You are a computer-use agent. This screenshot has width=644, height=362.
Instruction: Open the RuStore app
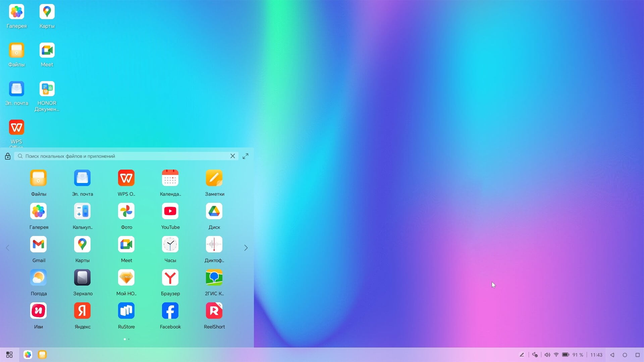click(126, 315)
